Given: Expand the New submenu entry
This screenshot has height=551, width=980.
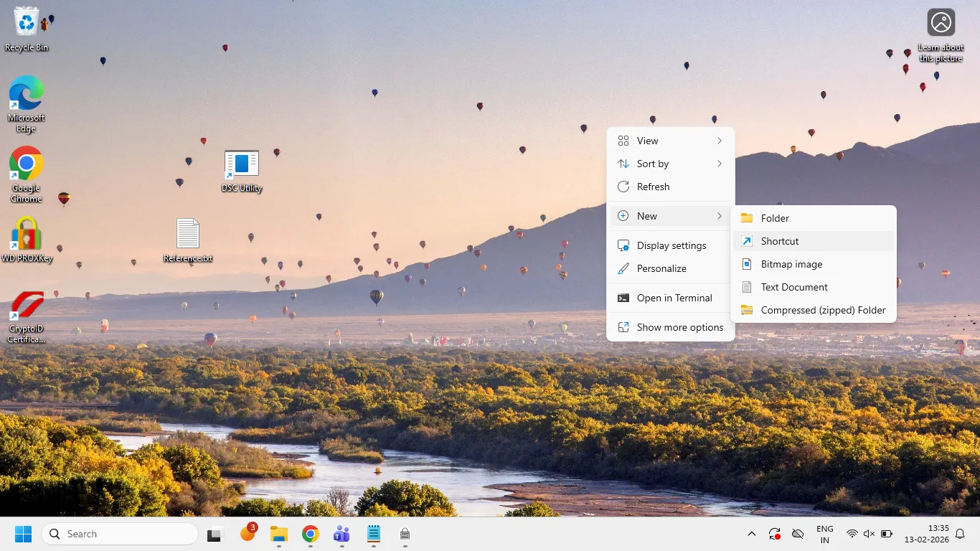Looking at the screenshot, I should (670, 216).
